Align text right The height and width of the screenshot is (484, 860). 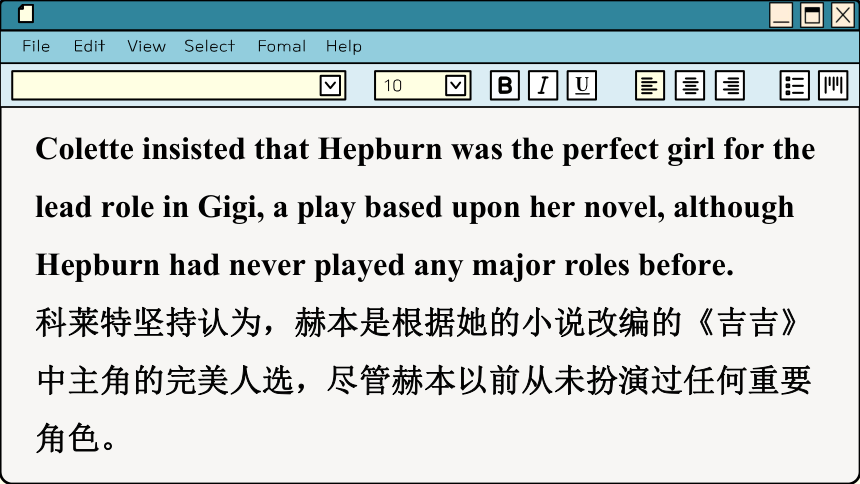pos(730,85)
